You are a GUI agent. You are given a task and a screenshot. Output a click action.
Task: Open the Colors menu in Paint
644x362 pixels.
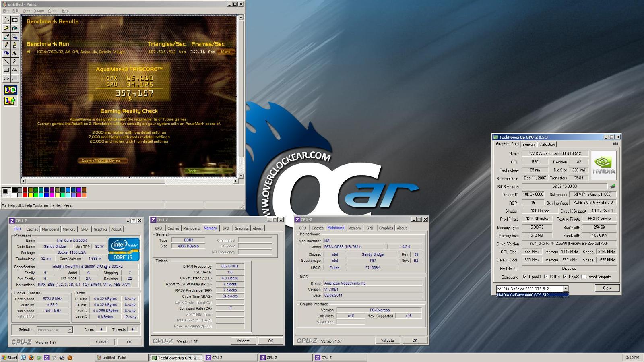pyautogui.click(x=53, y=11)
